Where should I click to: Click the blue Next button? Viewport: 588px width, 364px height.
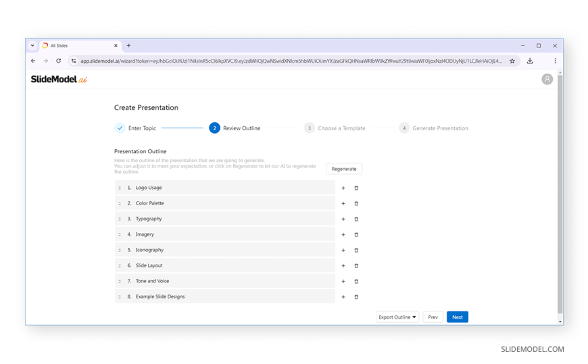(x=457, y=317)
